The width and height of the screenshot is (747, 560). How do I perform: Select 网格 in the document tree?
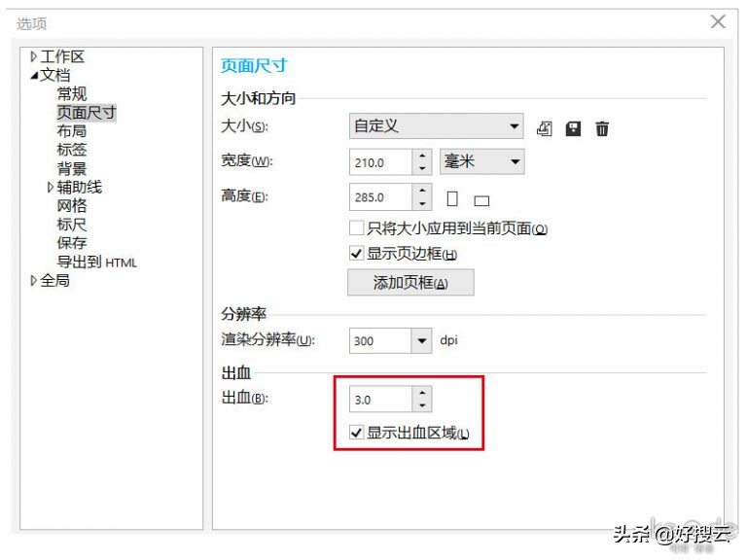click(x=72, y=206)
